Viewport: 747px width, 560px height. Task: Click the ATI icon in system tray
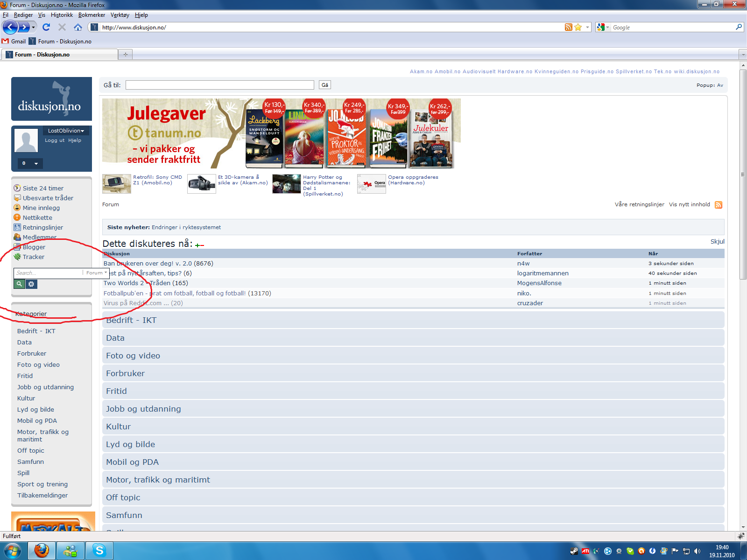coord(585,551)
